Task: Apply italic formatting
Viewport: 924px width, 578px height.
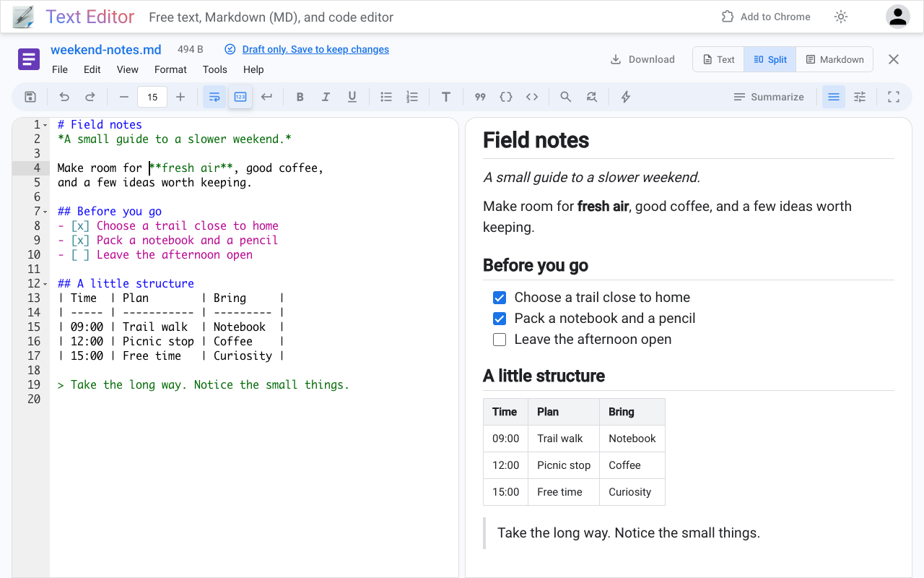Action: point(326,97)
